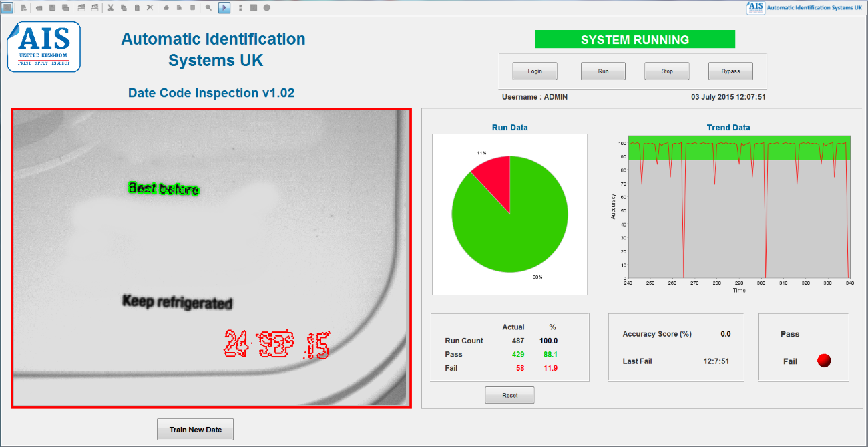Click the briefcase icon after the stacked-disks icon
The width and height of the screenshot is (868, 447).
pyautogui.click(x=81, y=8)
